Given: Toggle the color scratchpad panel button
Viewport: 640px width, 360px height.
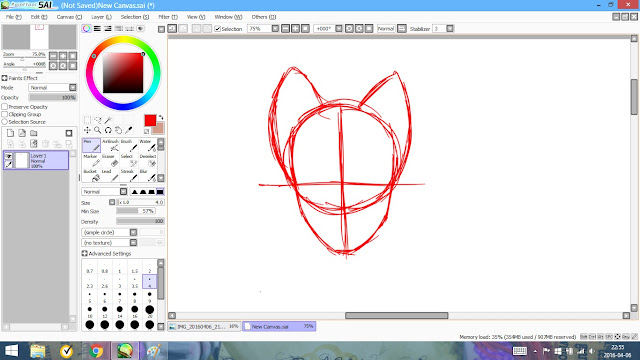Looking at the screenshot, I should click(x=140, y=29).
